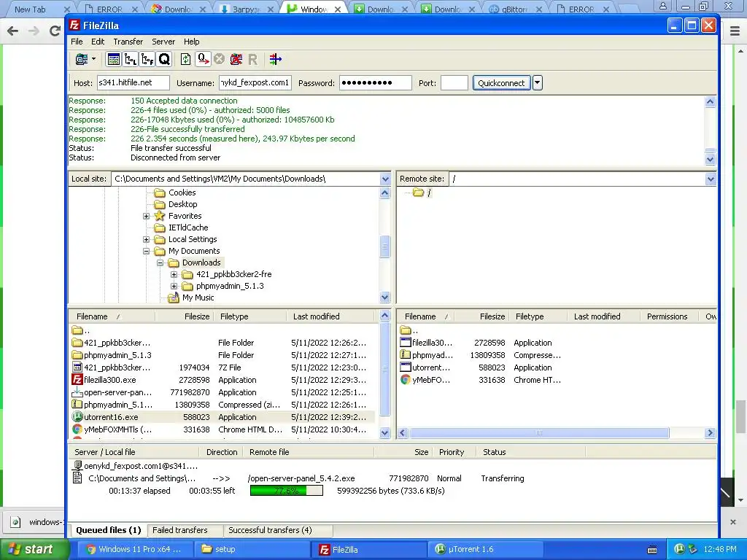Open Site Manager dropdown arrow
Viewport: 747px width, 560px height.
point(93,59)
